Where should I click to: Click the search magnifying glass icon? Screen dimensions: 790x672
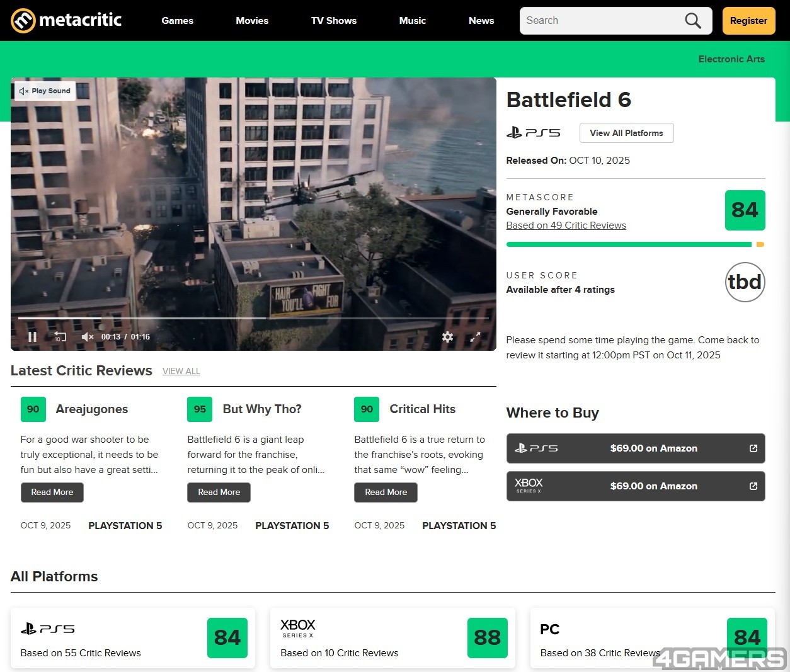[x=692, y=21]
